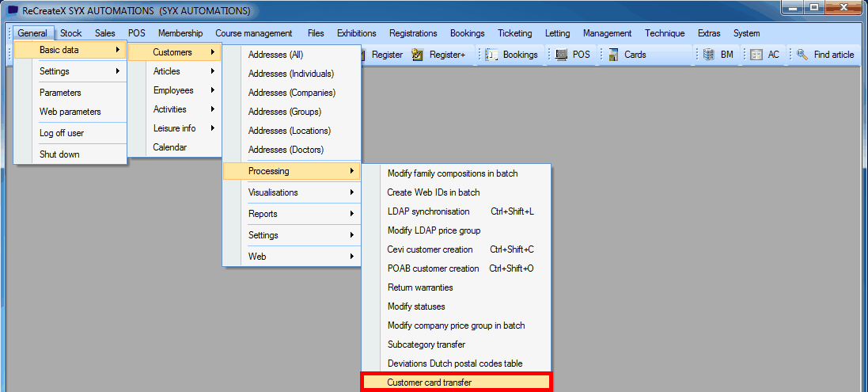Select LDAP synchronisation entry
Image resolution: width=868 pixels, height=392 pixels.
tap(428, 211)
